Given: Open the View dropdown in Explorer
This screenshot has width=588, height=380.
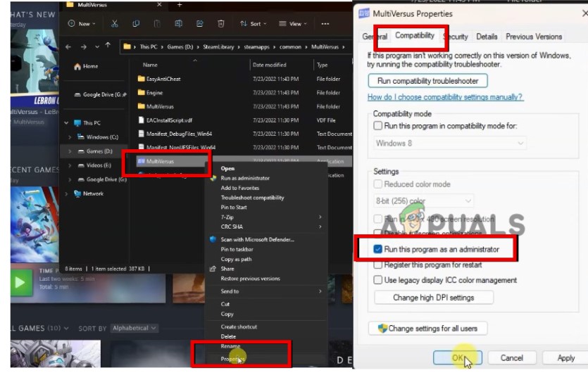Looking at the screenshot, I should click(293, 24).
